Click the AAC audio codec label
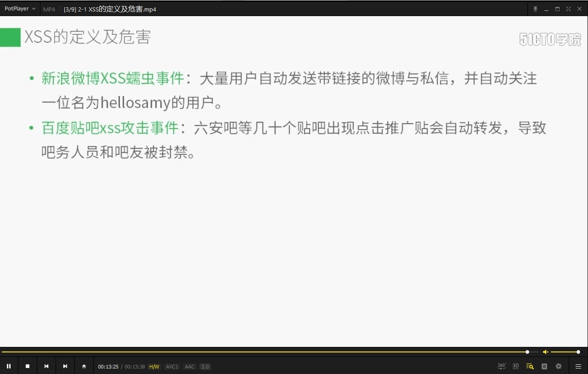588x374 pixels. (x=189, y=367)
